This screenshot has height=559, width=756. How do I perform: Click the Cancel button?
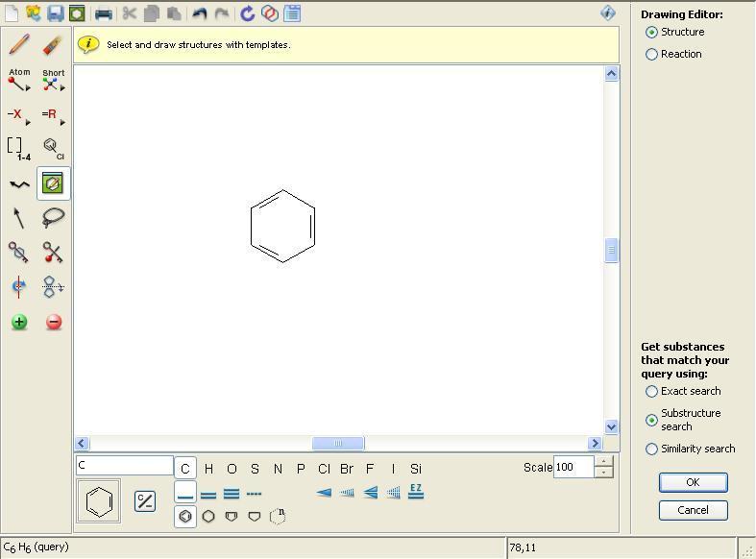693,510
